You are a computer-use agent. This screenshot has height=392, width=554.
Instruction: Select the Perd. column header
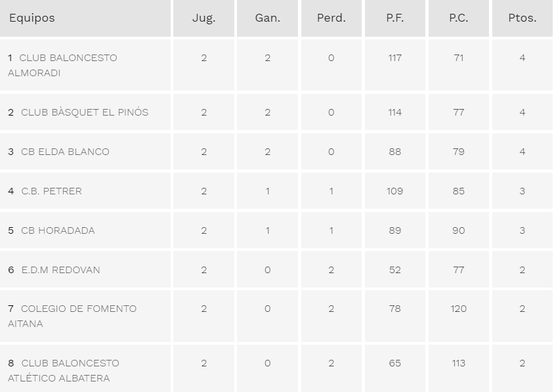[x=331, y=18]
